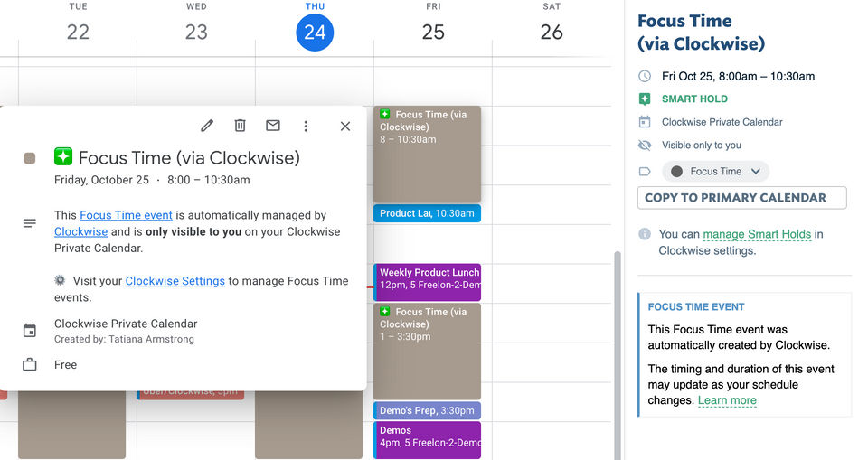Click the crossed-eye visibility icon in sidebar
Viewport: 868px width, 460px height.
tap(645, 145)
